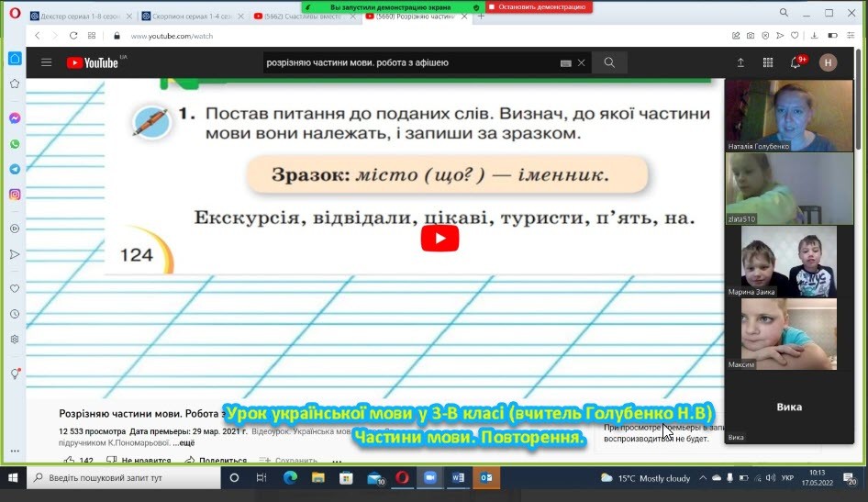Screen dimensions: 868x502
Task: Switch to the 'Скорпион сериал 1-4 сезон' tab
Action: (191, 16)
